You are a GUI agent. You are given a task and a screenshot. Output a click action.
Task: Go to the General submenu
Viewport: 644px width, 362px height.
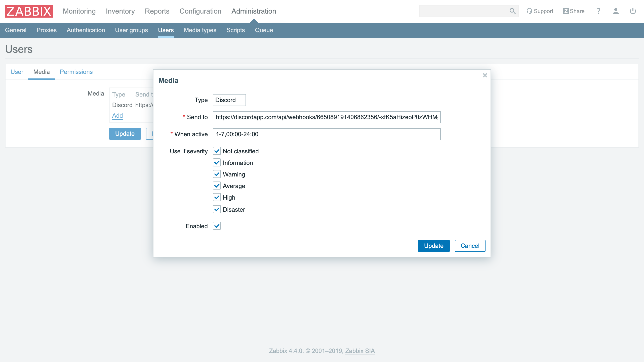pyautogui.click(x=16, y=30)
